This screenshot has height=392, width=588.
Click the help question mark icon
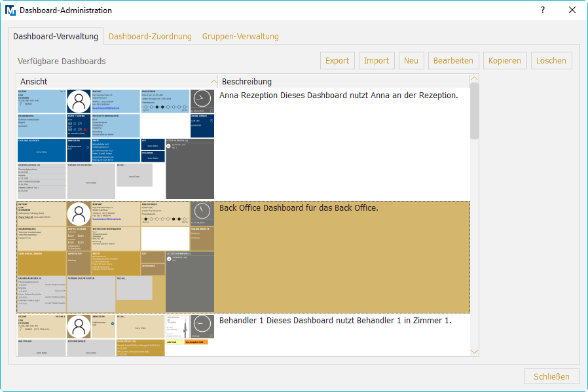tap(542, 10)
